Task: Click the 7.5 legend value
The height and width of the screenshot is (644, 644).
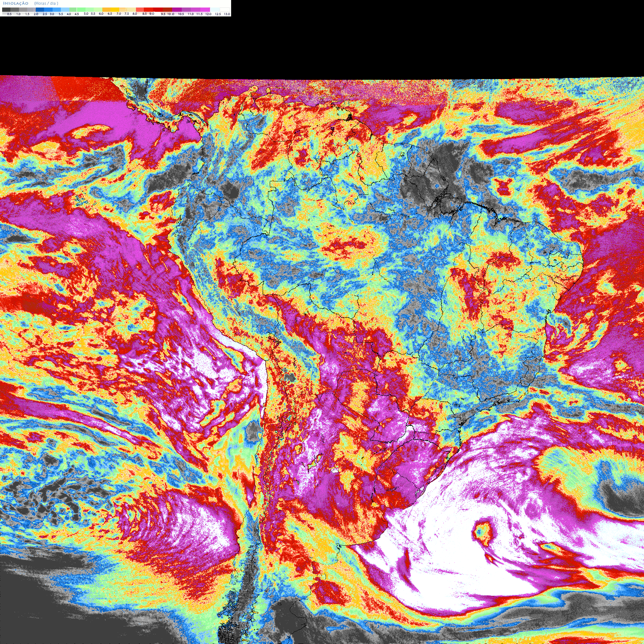Action: tap(127, 14)
